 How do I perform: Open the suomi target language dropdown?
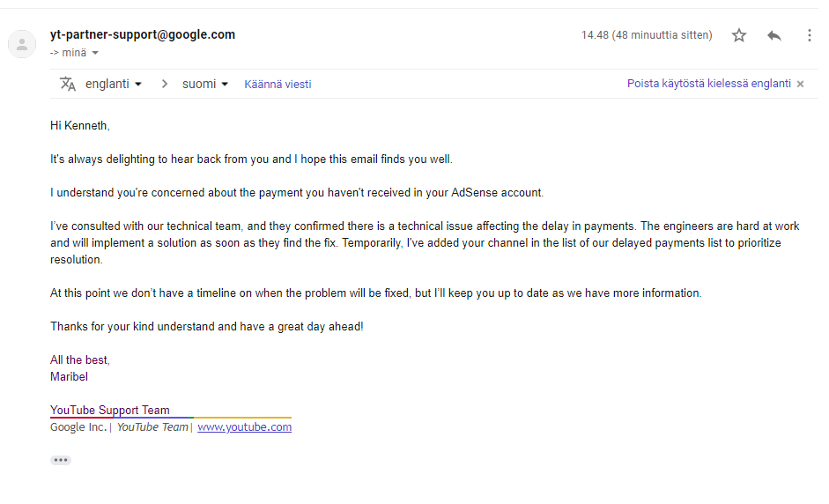[x=205, y=84]
